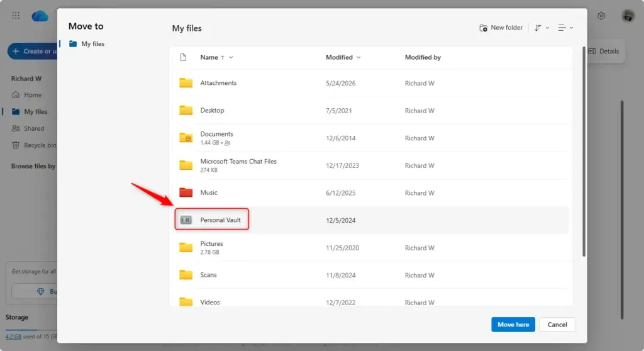
Task: Click the Cancel button
Action: tap(557, 325)
